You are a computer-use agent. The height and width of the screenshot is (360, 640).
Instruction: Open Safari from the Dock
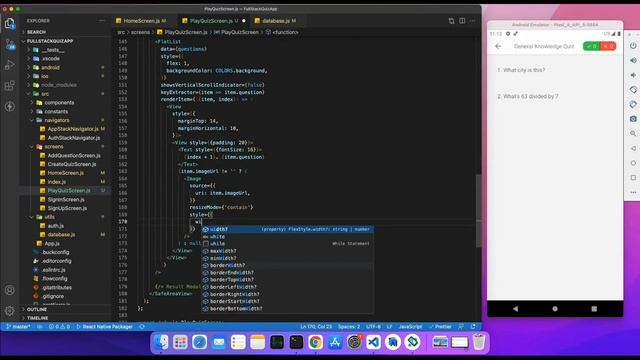coord(199,342)
